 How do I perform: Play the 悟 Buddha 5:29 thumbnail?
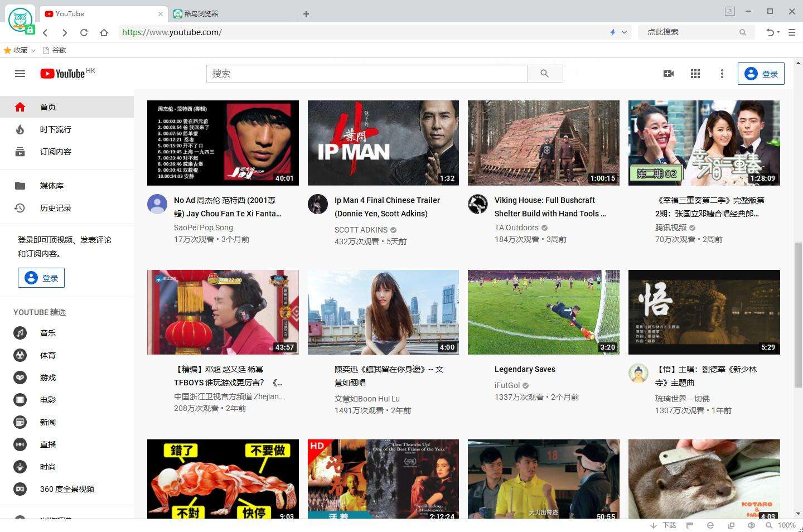tap(704, 312)
